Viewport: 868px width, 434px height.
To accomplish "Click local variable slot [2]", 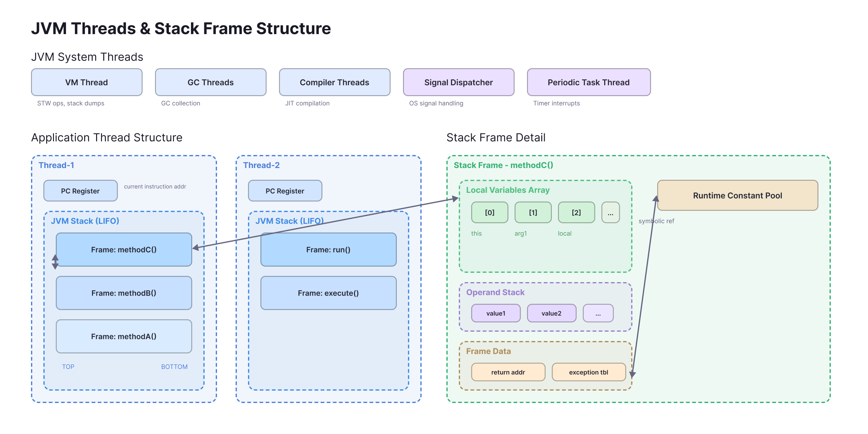I will pos(577,212).
